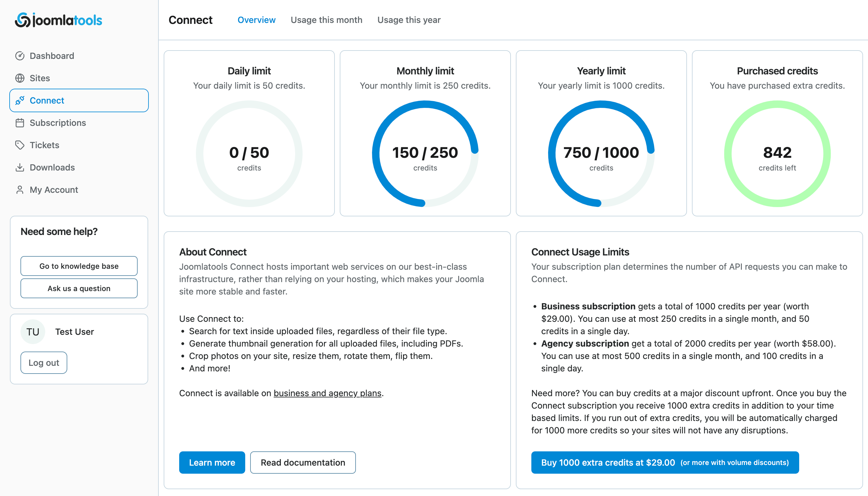Viewport: 868px width, 496px height.
Task: Click the Tickets tag icon
Action: [x=20, y=145]
